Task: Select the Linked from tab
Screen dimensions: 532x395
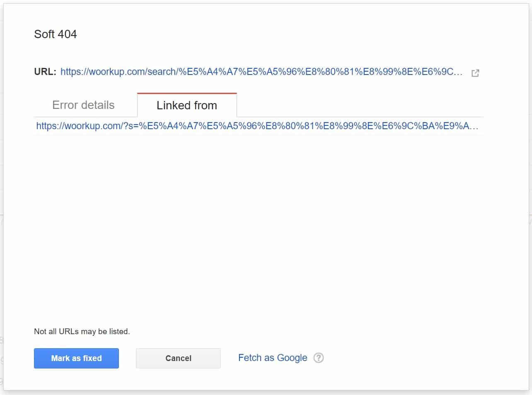Action: coord(187,105)
